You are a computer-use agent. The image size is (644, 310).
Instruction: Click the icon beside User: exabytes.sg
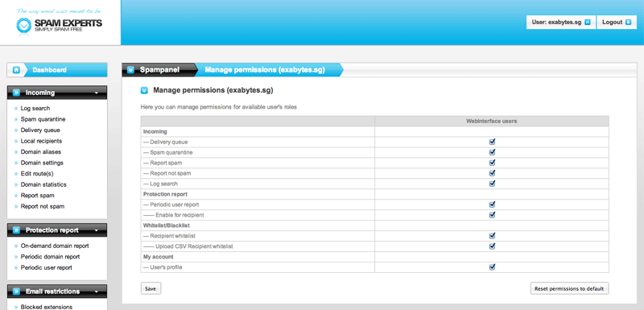588,23
